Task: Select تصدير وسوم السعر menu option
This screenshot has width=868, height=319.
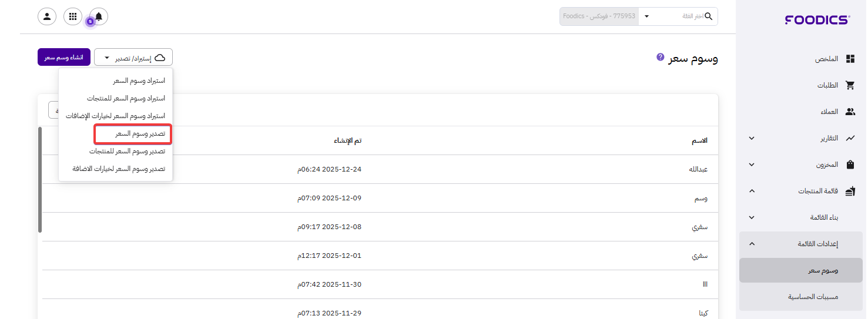Action: click(133, 134)
